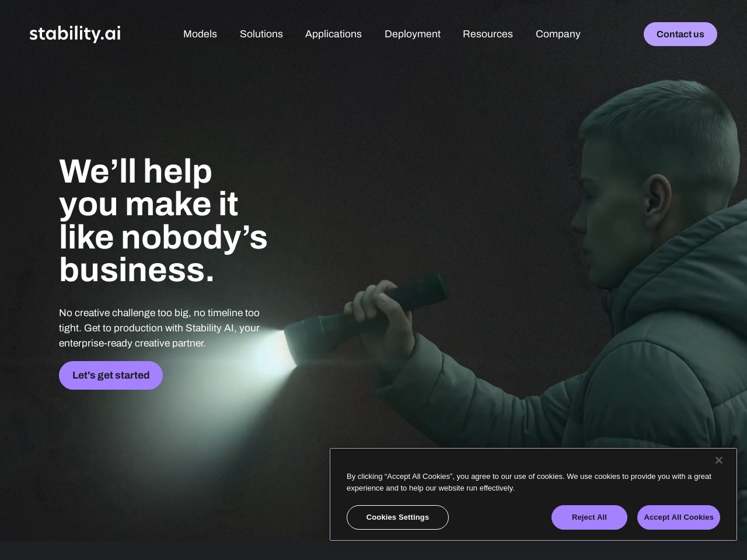Open the Models menu
This screenshot has height=560, width=747.
(200, 34)
